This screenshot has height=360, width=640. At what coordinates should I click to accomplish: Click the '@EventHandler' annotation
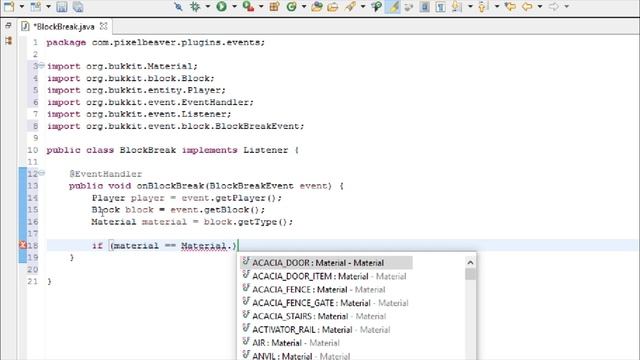tap(106, 174)
